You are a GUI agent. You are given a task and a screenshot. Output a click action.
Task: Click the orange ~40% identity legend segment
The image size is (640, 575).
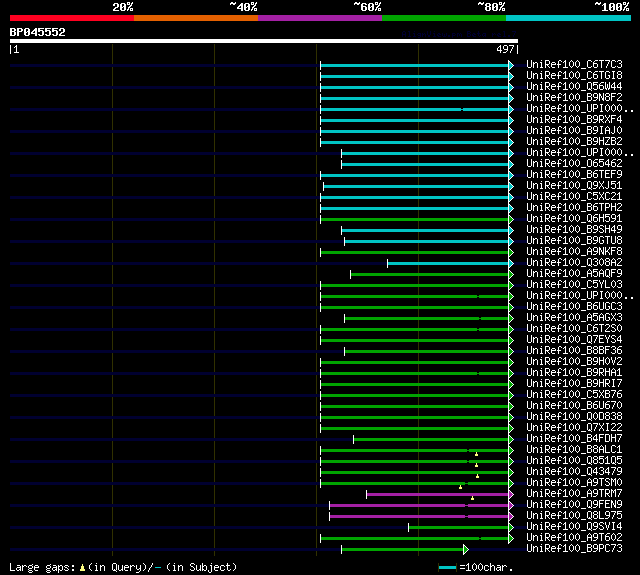(x=196, y=18)
